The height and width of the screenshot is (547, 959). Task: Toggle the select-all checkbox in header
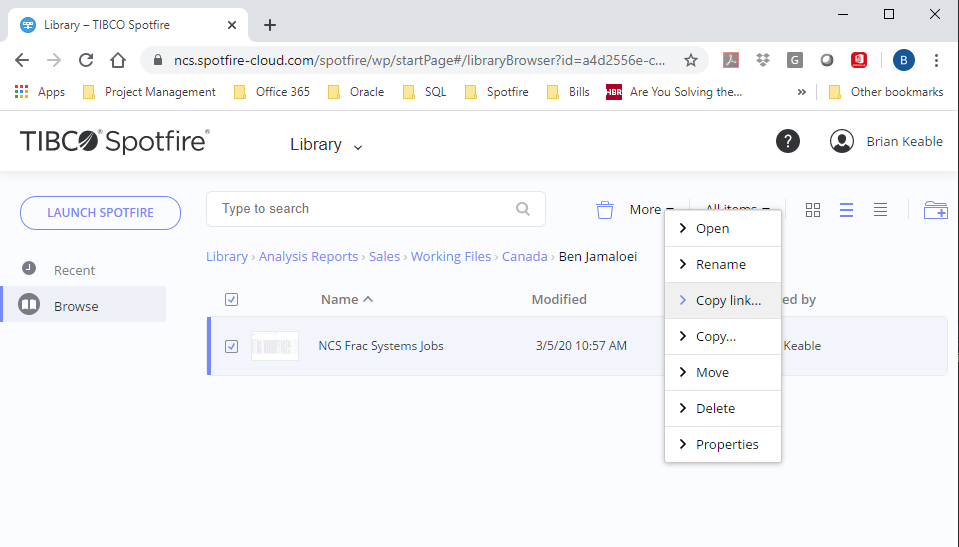coord(232,299)
